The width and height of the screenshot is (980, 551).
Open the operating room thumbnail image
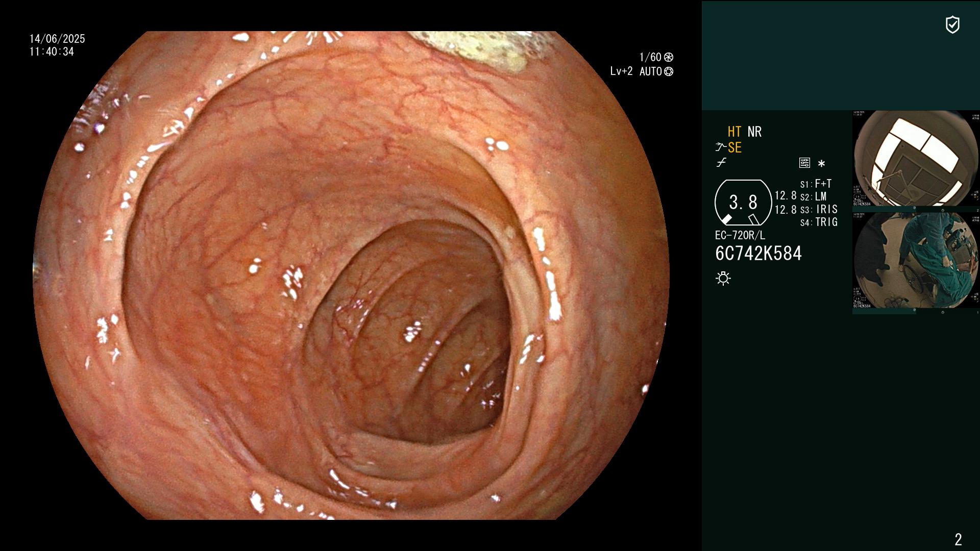[916, 261]
